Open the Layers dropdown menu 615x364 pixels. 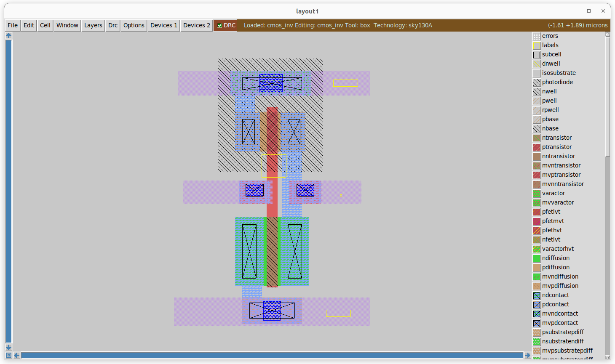(93, 25)
